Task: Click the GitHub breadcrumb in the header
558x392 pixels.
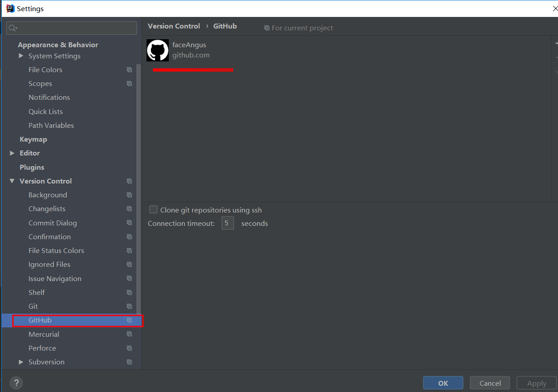Action: (x=225, y=26)
